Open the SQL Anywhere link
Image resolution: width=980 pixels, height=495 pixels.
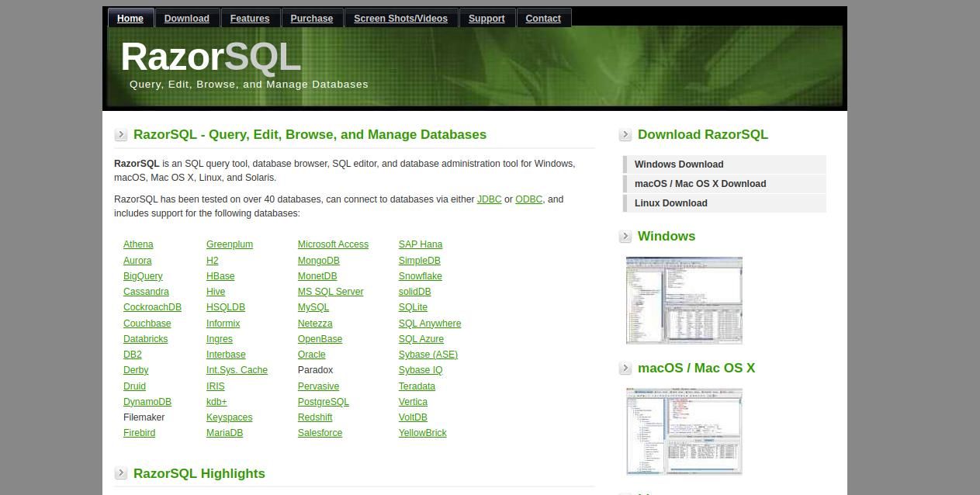pyautogui.click(x=430, y=324)
